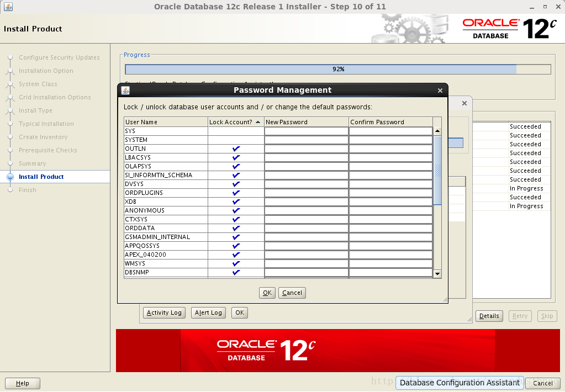565x392 pixels.
Task: Click OK in Database Configuration Assistant dialog
Action: (240, 312)
